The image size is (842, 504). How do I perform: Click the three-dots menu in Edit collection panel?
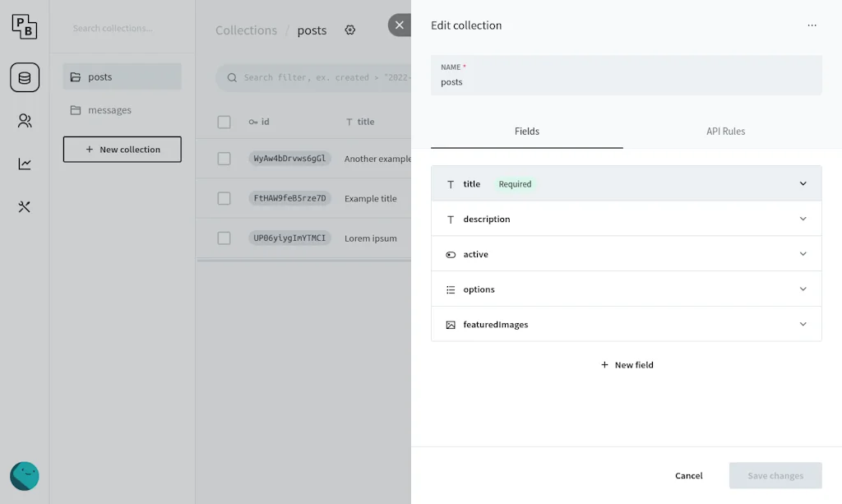tap(812, 25)
